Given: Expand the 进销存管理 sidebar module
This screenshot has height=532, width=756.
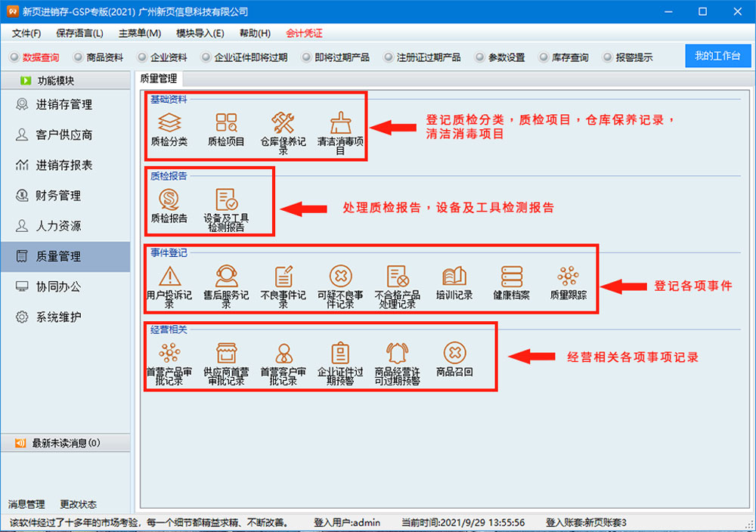Looking at the screenshot, I should click(64, 105).
